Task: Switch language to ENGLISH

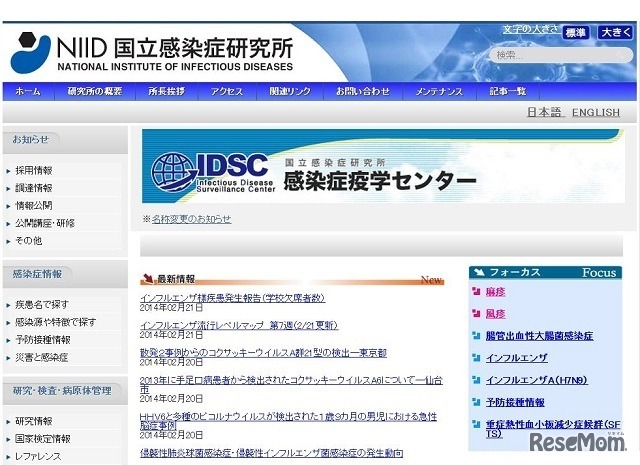Action: coord(596,112)
